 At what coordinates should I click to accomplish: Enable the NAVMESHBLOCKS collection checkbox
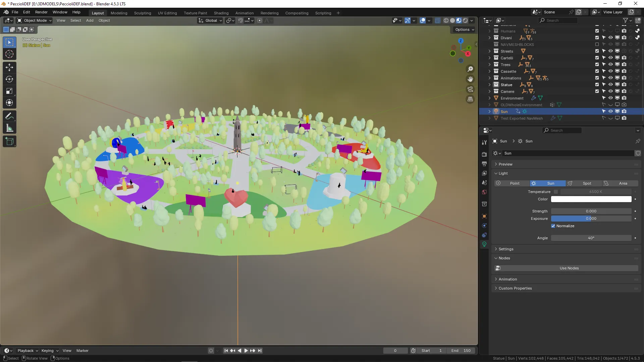click(597, 44)
